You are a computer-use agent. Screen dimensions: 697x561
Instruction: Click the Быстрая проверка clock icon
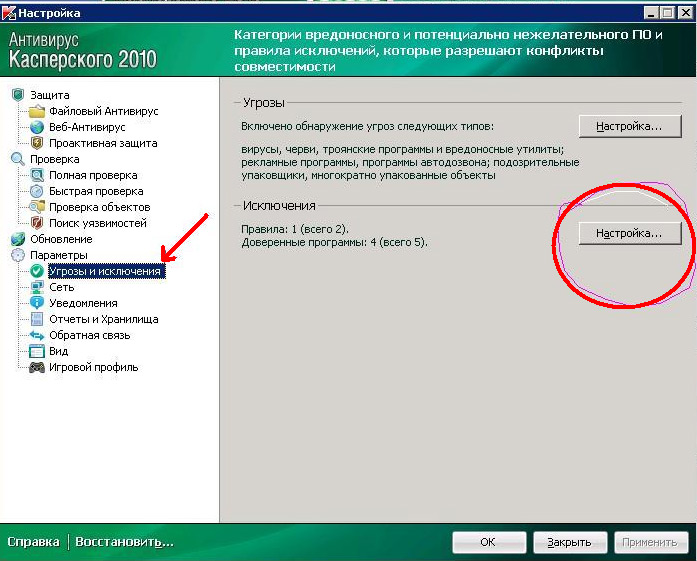coord(37,191)
